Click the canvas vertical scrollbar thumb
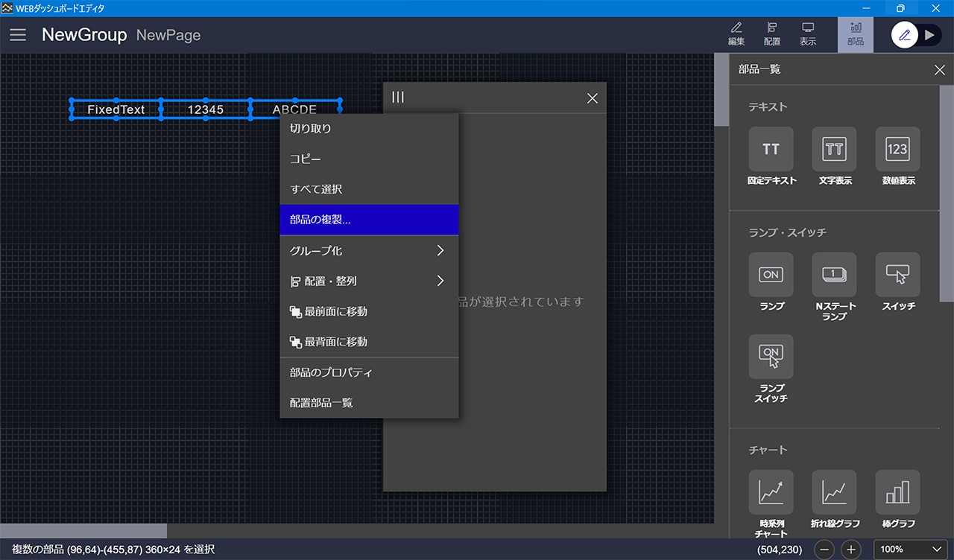The image size is (954, 560). coord(721,89)
